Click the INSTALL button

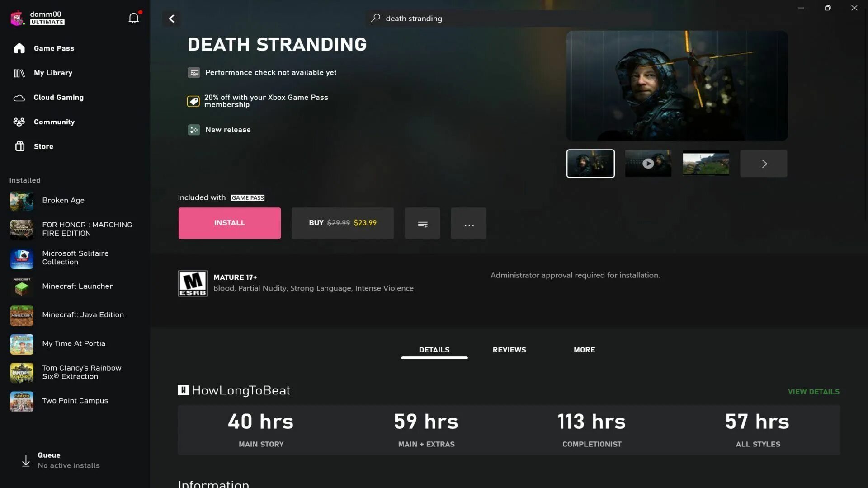(x=229, y=223)
